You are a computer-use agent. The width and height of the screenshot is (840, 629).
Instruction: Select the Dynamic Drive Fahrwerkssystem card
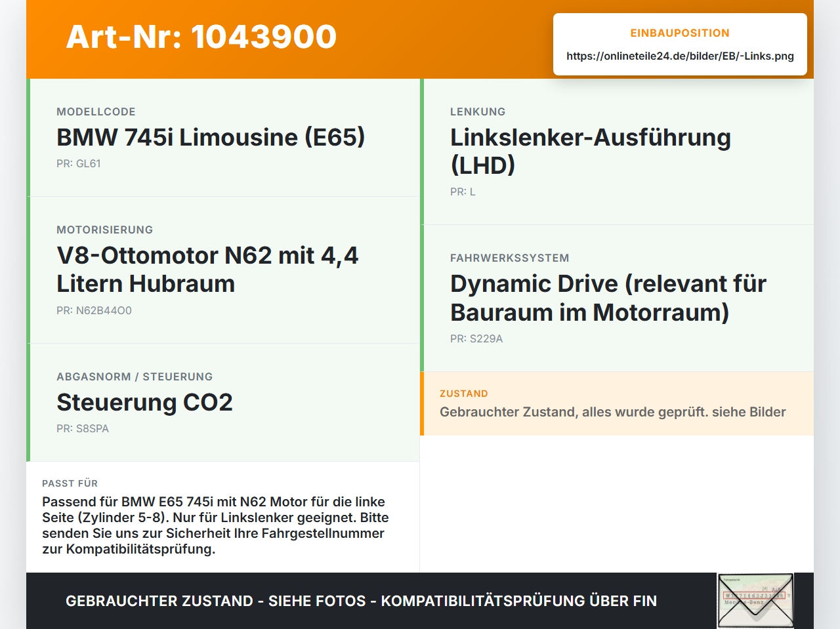[x=617, y=298]
